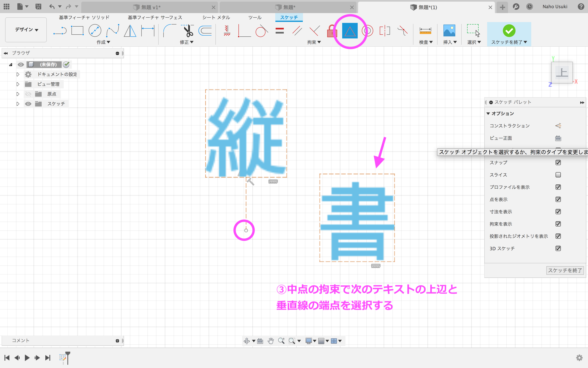Hide the スケッチ folder visibility eye
The height and width of the screenshot is (368, 588).
(x=28, y=104)
